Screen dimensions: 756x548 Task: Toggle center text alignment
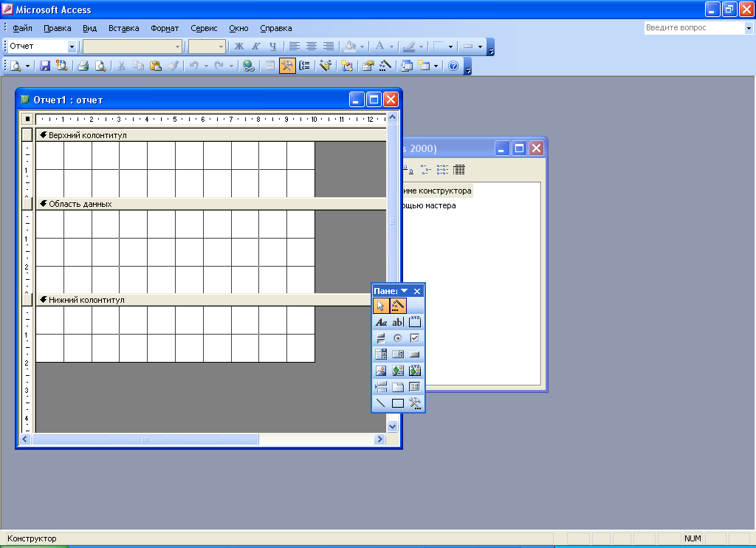point(312,47)
